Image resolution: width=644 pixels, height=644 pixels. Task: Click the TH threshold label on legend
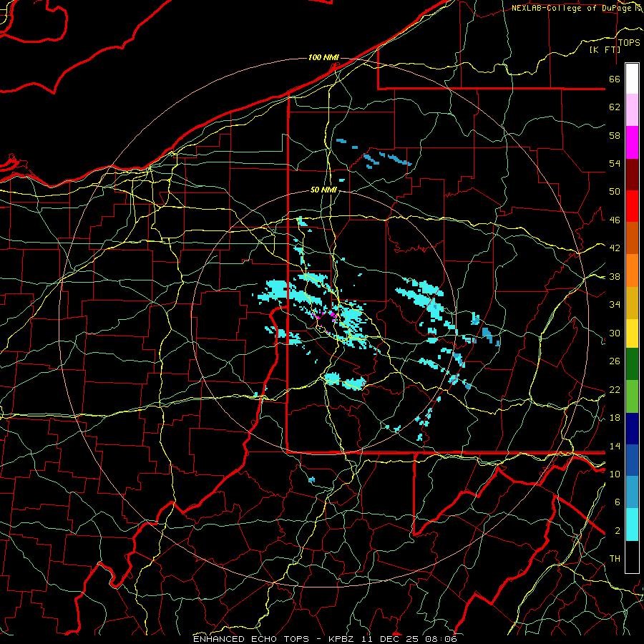tap(615, 559)
